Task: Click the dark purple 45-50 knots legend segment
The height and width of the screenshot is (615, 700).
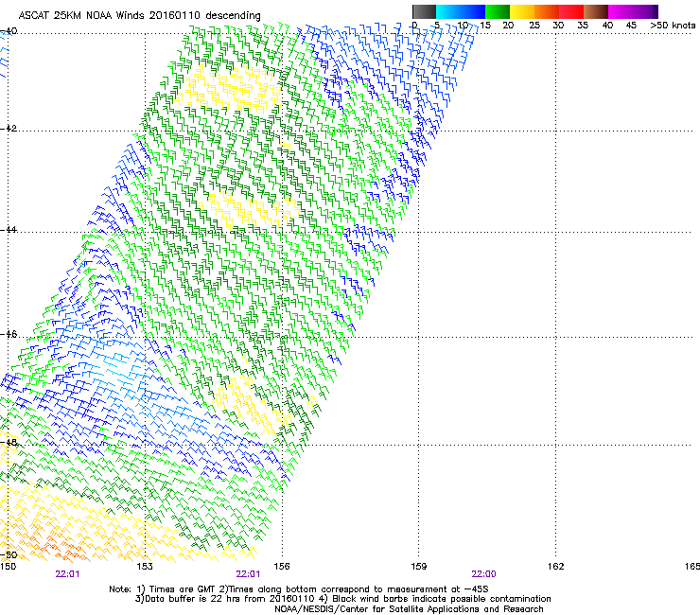Action: pos(645,11)
